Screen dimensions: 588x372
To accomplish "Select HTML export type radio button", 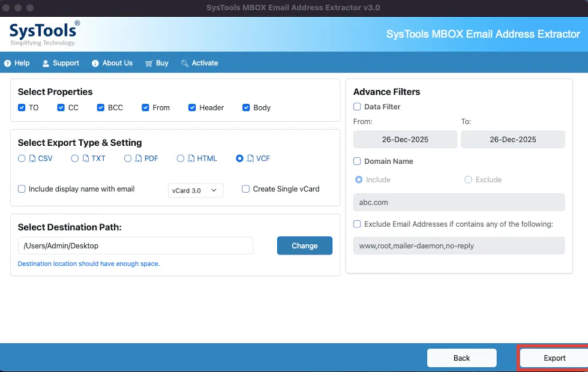I will pyautogui.click(x=181, y=158).
